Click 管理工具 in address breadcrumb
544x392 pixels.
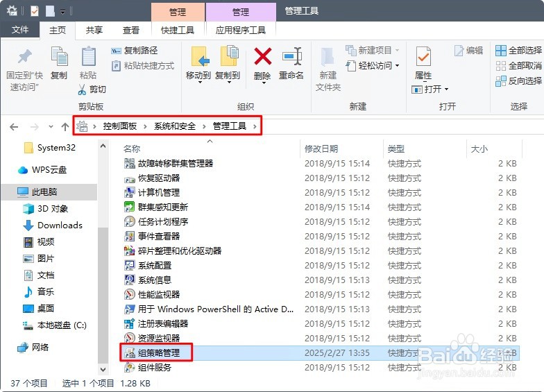coord(229,126)
